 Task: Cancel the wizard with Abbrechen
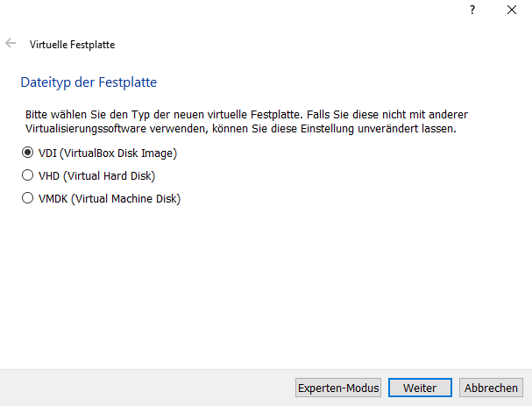pos(491,388)
